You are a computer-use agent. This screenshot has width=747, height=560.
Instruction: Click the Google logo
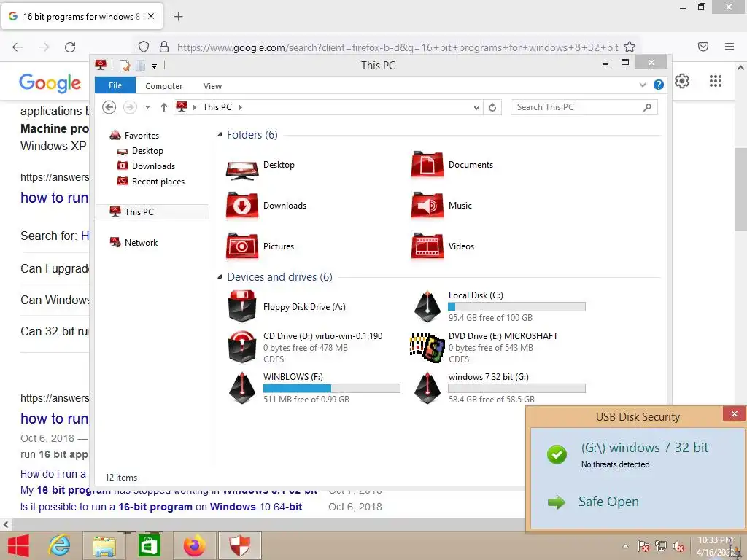[x=50, y=83]
